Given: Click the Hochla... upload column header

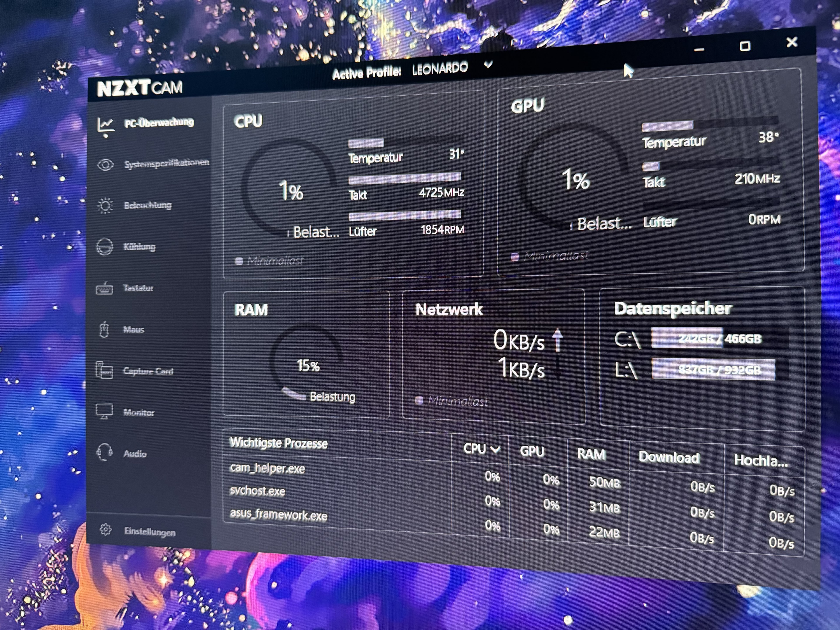Looking at the screenshot, I should pyautogui.click(x=761, y=461).
